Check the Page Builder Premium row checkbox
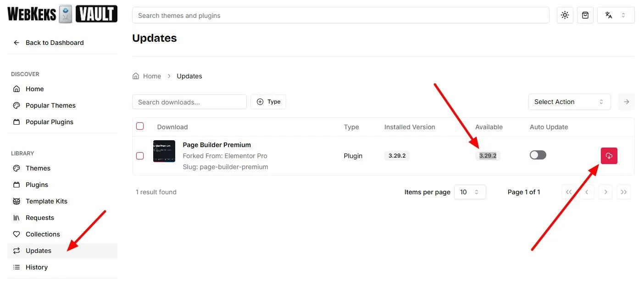 (x=140, y=156)
